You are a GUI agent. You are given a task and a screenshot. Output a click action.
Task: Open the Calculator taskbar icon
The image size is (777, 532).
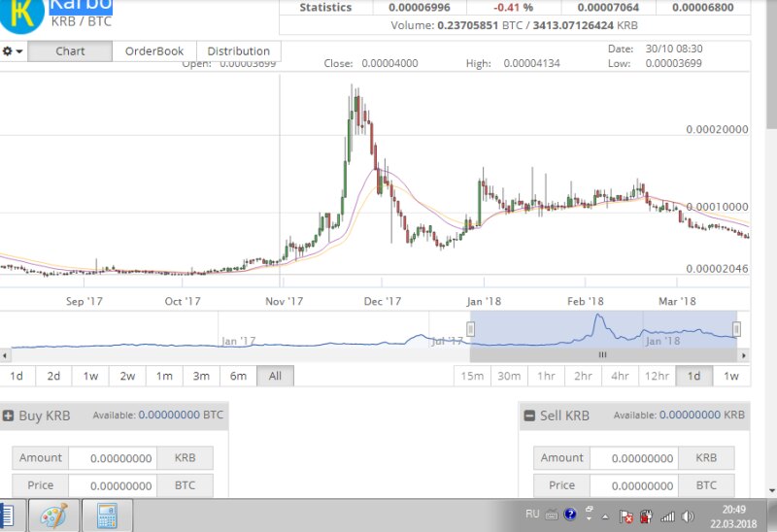click(106, 515)
